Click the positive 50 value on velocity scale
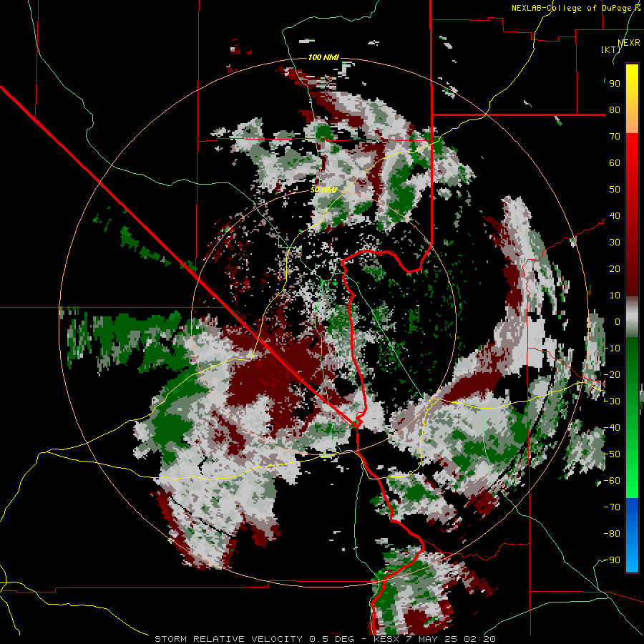644x644 pixels. click(x=615, y=190)
